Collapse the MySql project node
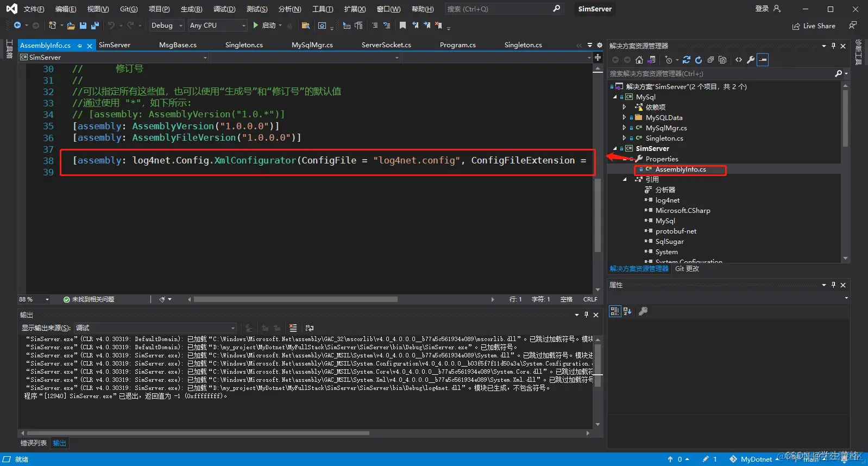 [x=615, y=97]
